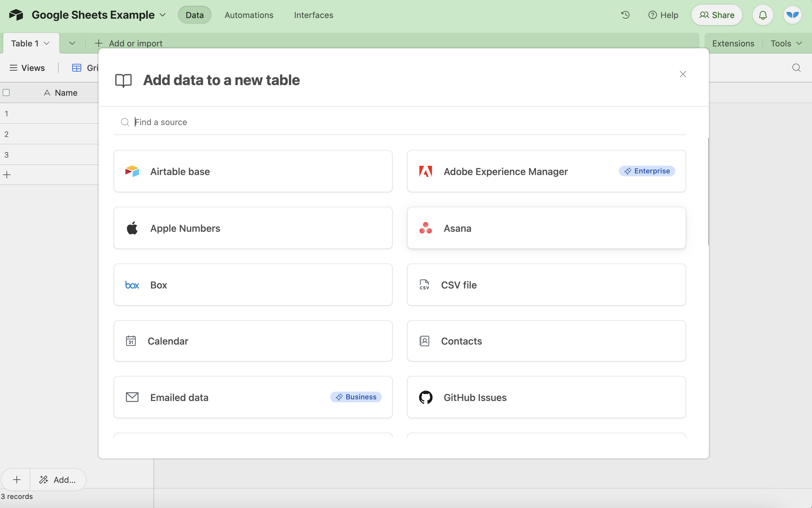Toggle the Views sidebar
Image resolution: width=812 pixels, height=508 pixels.
27,68
